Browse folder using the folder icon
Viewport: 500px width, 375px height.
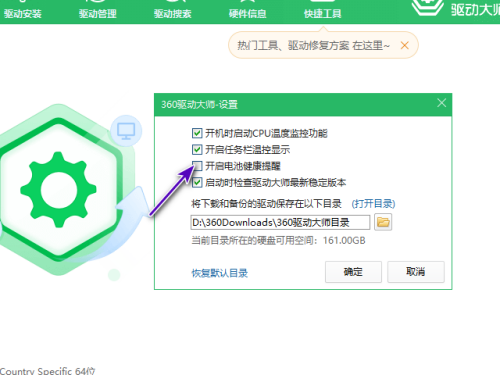coord(383,222)
